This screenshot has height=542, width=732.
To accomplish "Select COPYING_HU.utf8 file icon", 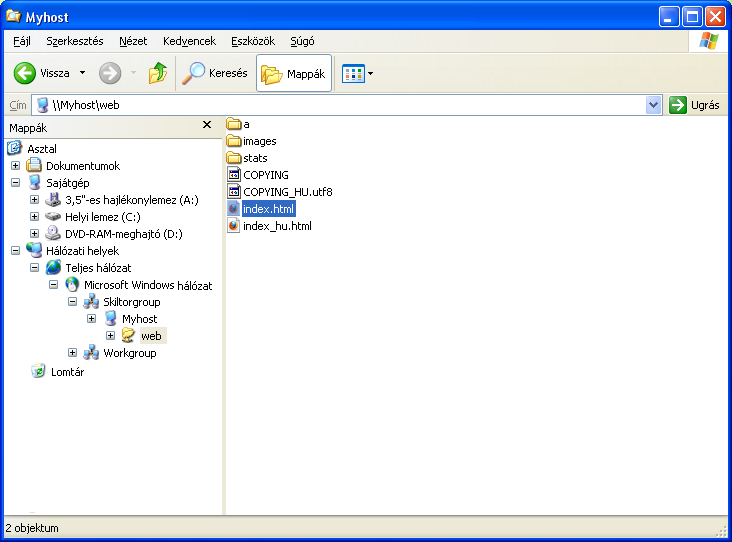I will click(x=233, y=191).
